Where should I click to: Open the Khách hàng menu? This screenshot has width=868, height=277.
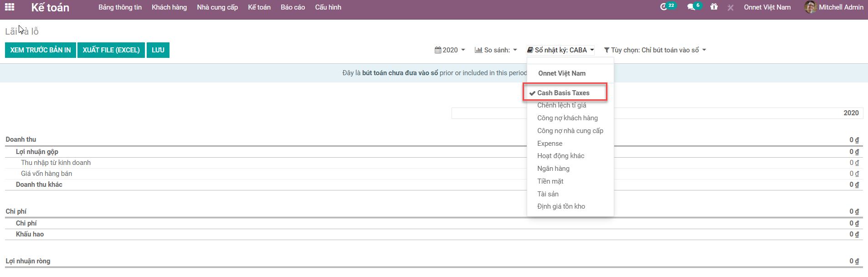(x=169, y=7)
